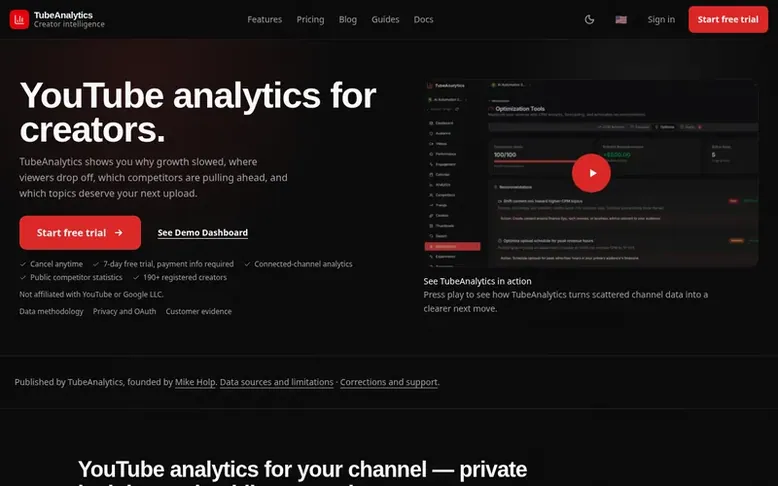Click the TubeAnalytics red logo icon
Viewport: 778px width, 486px height.
(19, 19)
